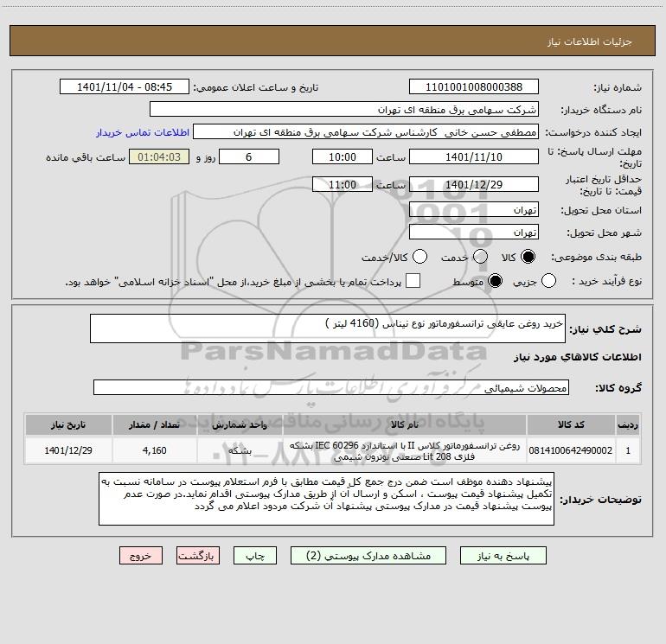Click the response deadline date 1401/11/10

pos(474,157)
